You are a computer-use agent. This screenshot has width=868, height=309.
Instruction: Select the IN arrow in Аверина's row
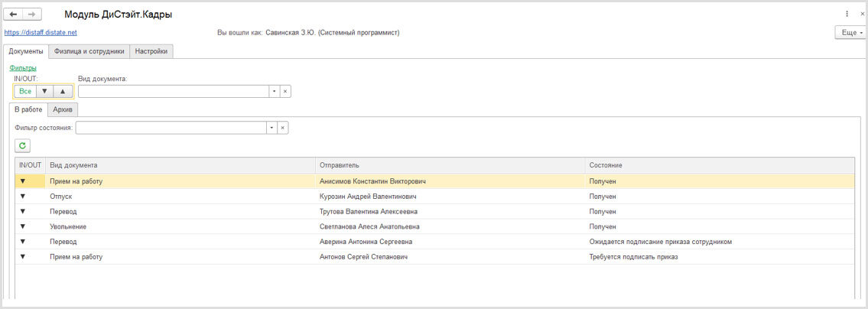[x=23, y=242]
